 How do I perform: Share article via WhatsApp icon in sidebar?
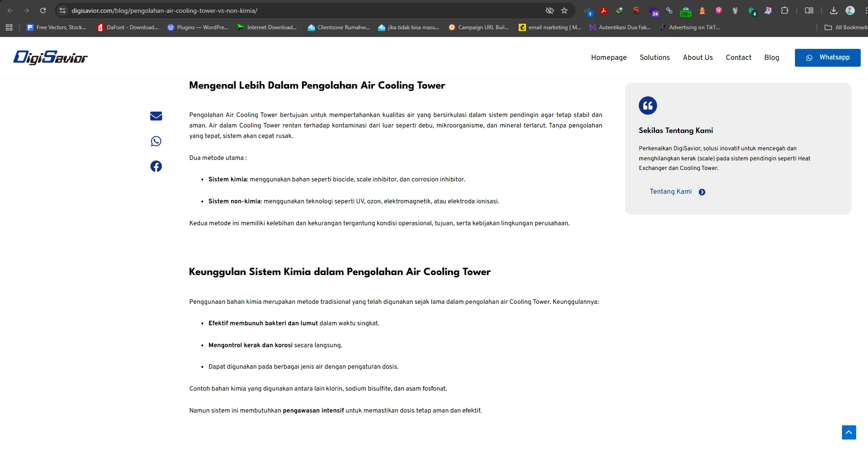(156, 141)
